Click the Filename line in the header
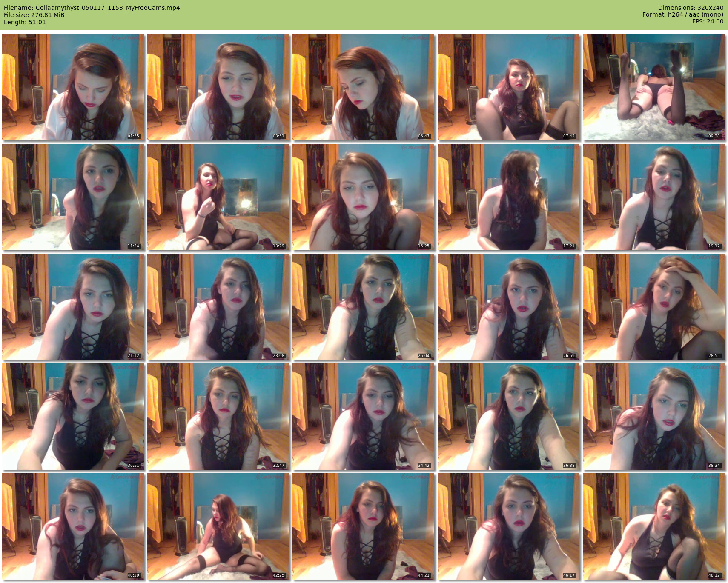The width and height of the screenshot is (728, 583). 92,8
